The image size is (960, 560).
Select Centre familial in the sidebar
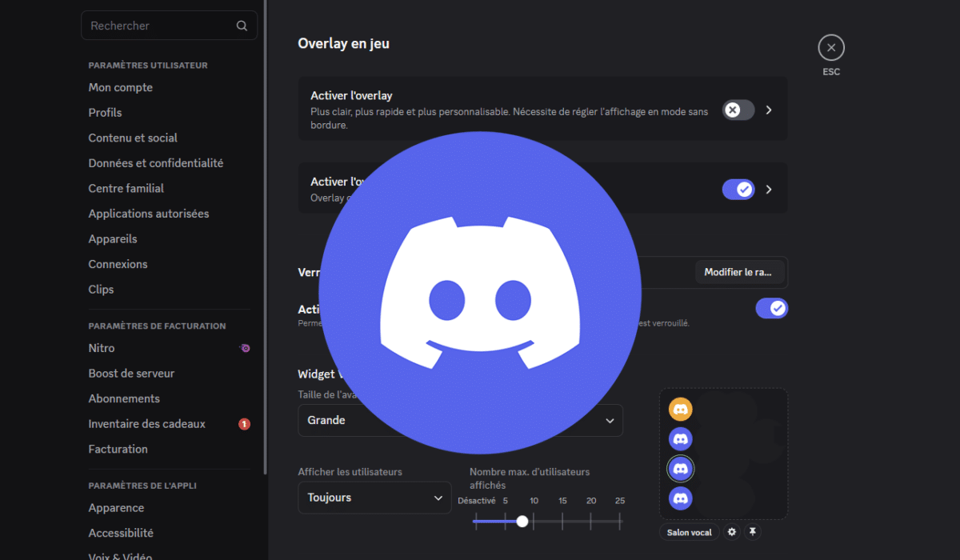click(x=126, y=188)
